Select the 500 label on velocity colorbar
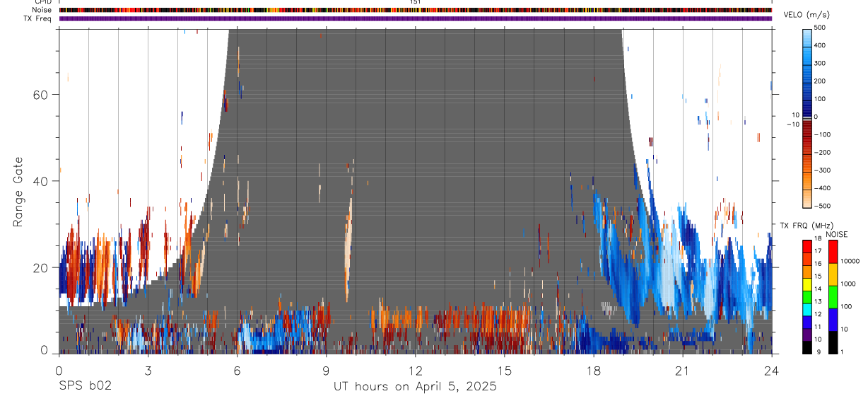The image size is (868, 401). coord(820,28)
